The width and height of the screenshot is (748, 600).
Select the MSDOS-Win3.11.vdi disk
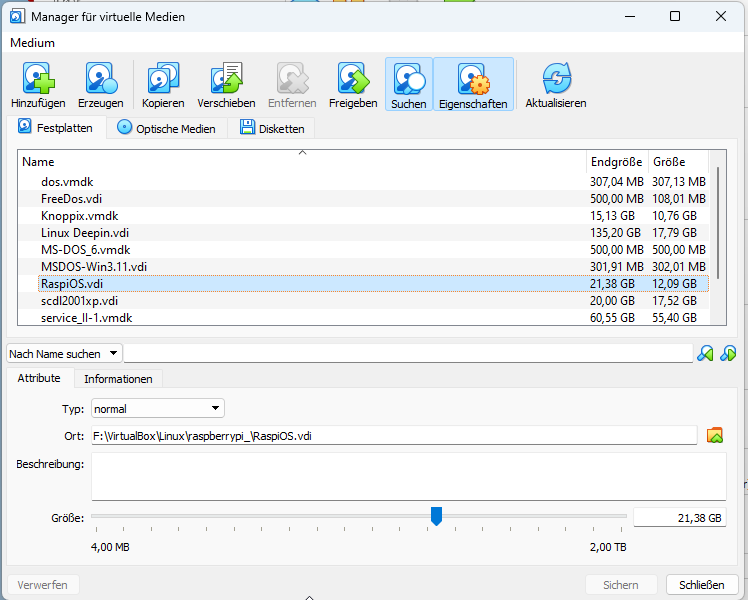[364, 267]
